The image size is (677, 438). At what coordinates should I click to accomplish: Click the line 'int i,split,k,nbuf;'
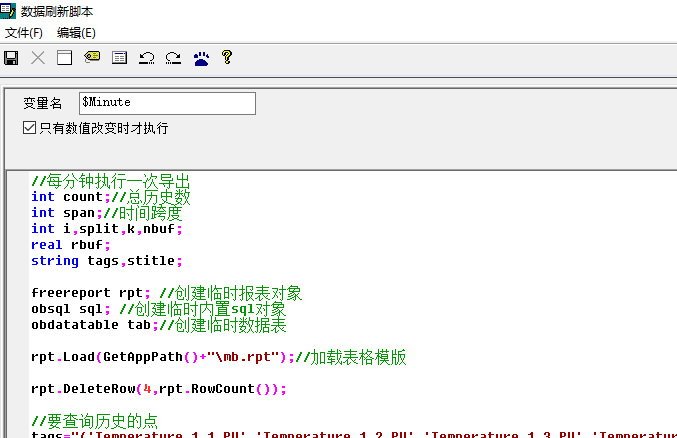pyautogui.click(x=107, y=229)
